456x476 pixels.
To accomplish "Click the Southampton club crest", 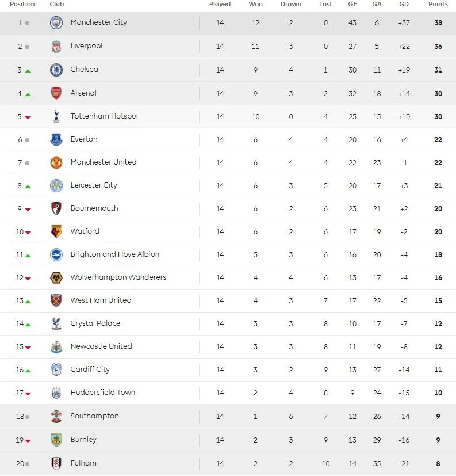I will tap(56, 416).
